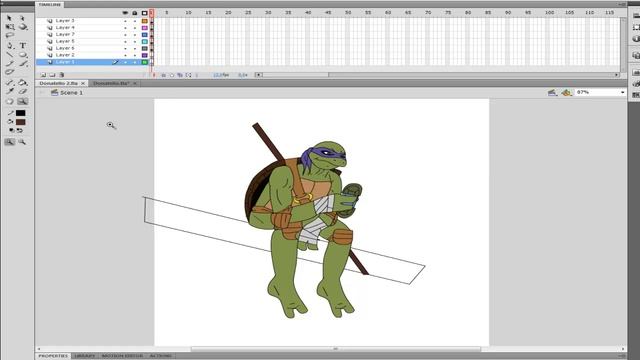Toggle outline view for Layer 6
640x360 pixels.
[144, 48]
